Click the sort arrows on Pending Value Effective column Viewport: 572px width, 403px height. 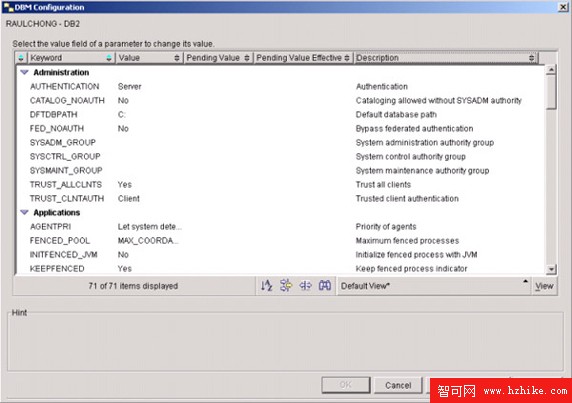tap(347, 58)
